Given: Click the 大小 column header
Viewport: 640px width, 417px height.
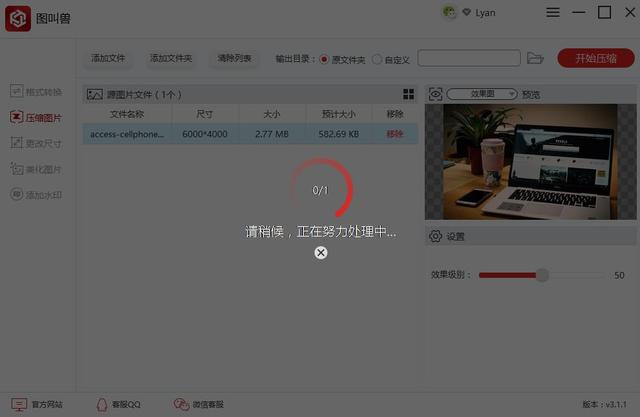Looking at the screenshot, I should pyautogui.click(x=272, y=114).
